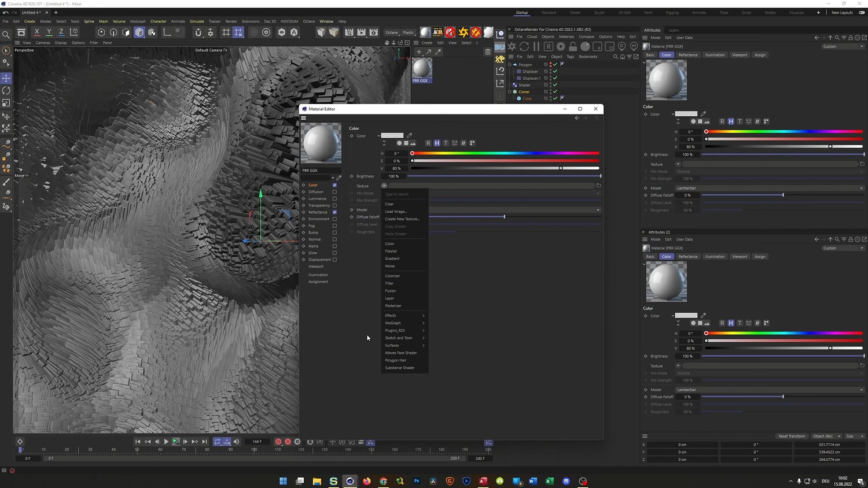This screenshot has width=868, height=488.
Task: Open the Assignment section in Material Editor
Action: pos(318,282)
